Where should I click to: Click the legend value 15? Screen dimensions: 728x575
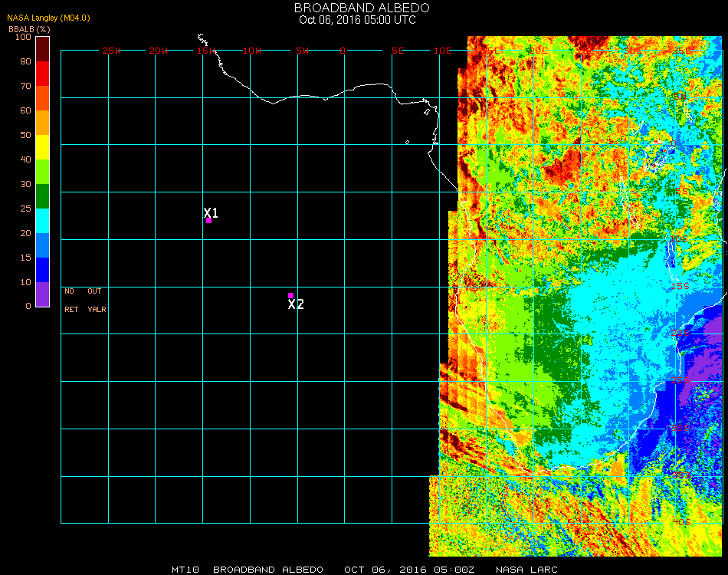tap(25, 258)
